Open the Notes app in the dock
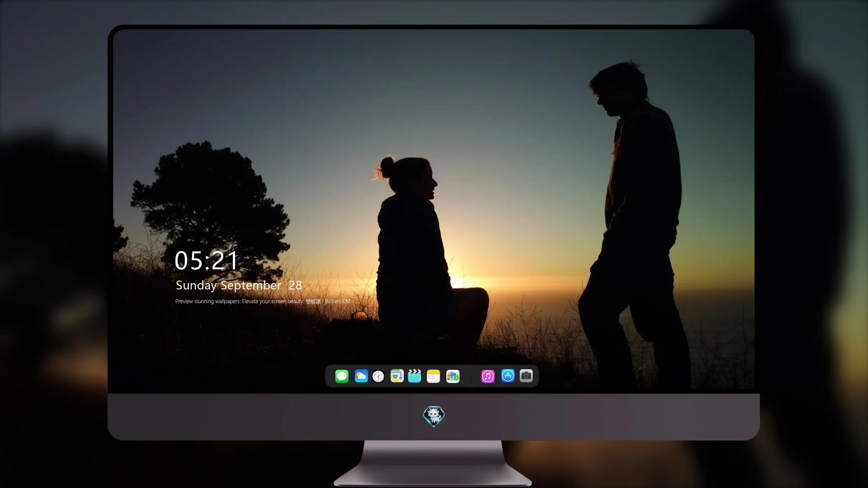Image resolution: width=868 pixels, height=488 pixels. pos(433,376)
